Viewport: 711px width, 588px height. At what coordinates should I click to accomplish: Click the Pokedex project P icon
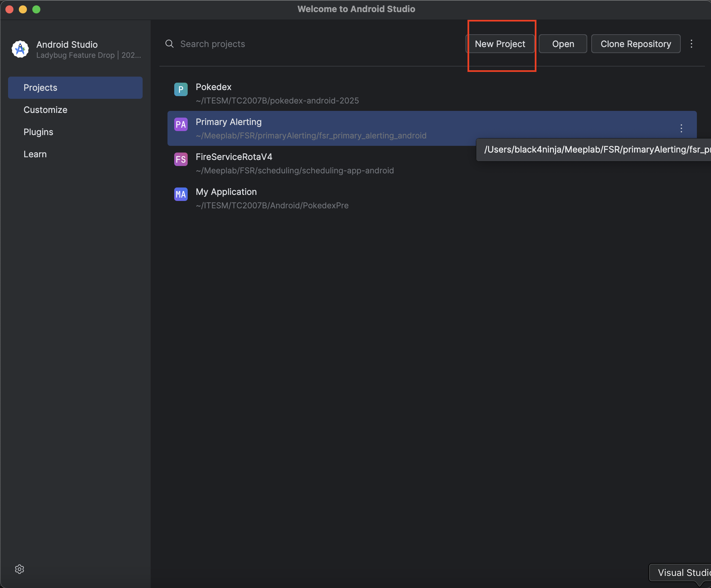click(181, 90)
